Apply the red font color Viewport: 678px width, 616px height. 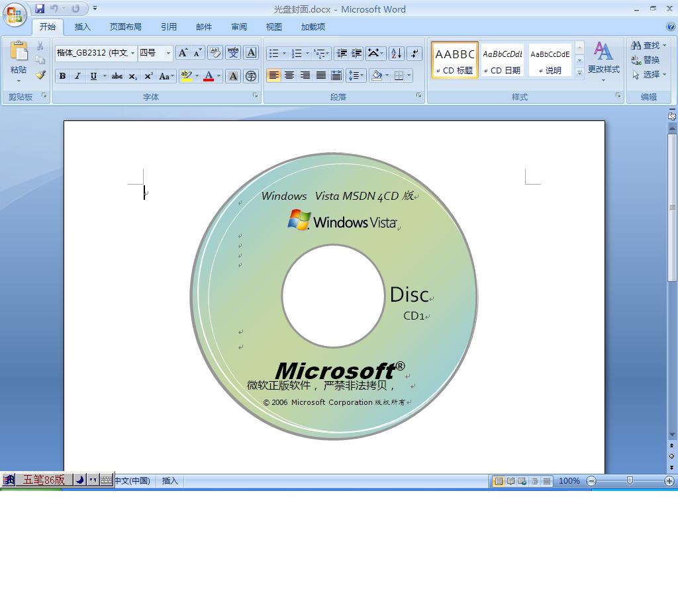point(209,76)
